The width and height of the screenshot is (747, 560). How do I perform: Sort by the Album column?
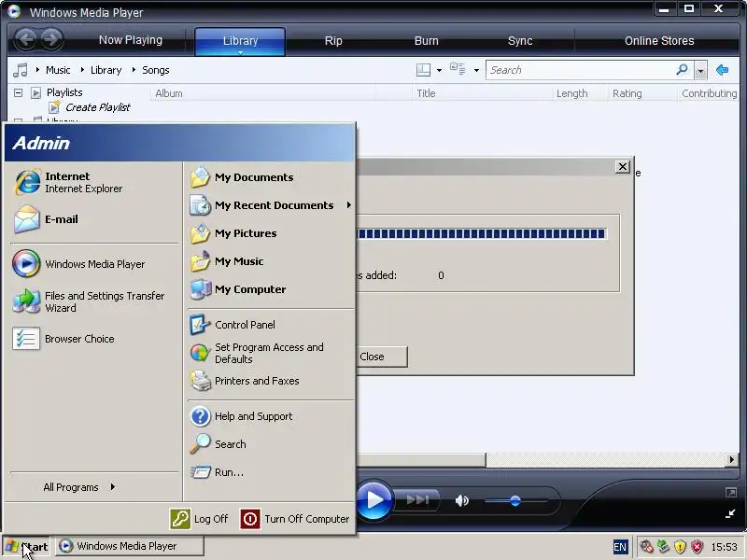click(x=262, y=93)
